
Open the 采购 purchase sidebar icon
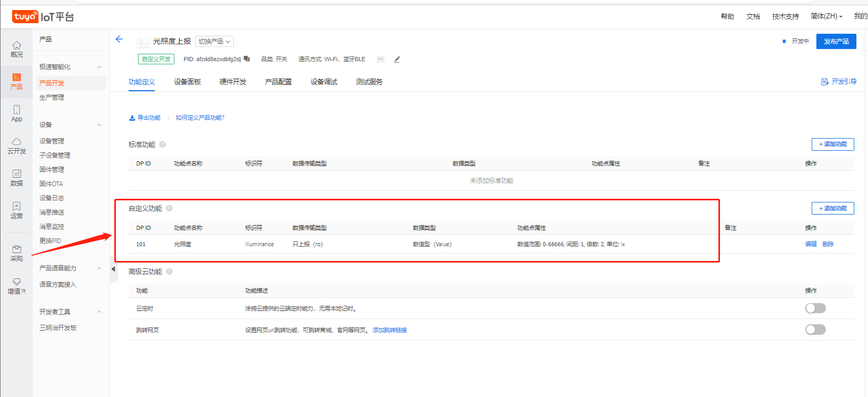click(x=17, y=254)
